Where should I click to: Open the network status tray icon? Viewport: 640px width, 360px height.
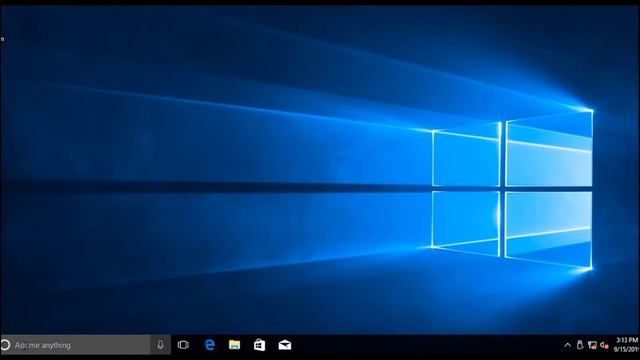click(x=592, y=345)
